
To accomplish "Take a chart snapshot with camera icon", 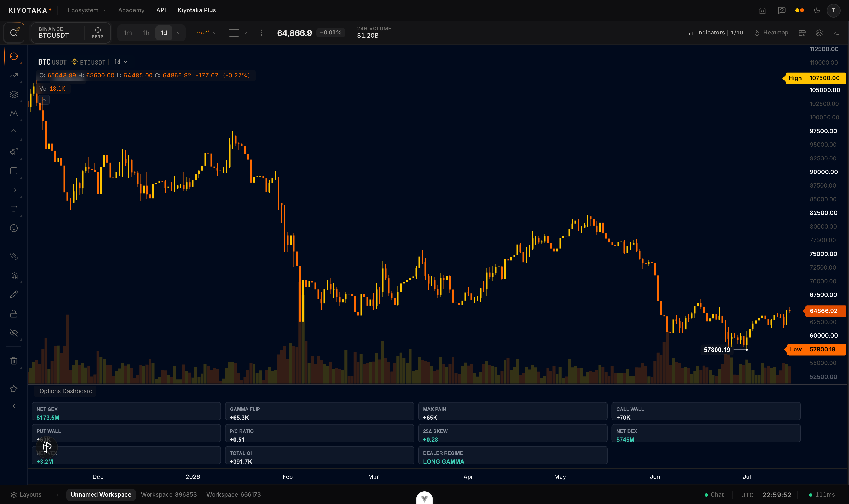I will pos(763,11).
